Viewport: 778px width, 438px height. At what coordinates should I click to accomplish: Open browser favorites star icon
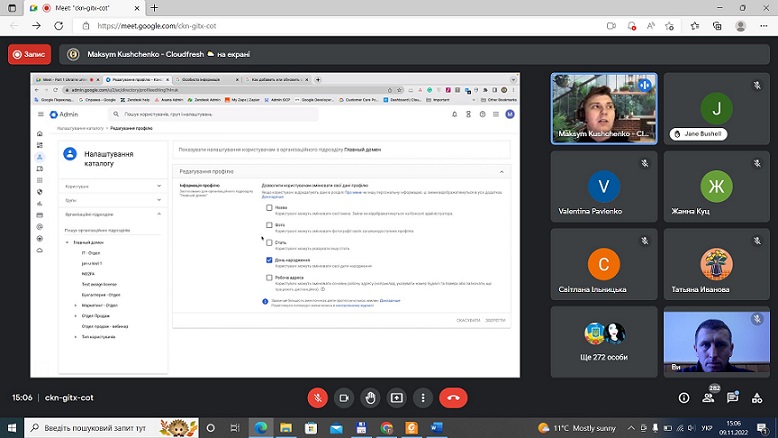coord(695,26)
